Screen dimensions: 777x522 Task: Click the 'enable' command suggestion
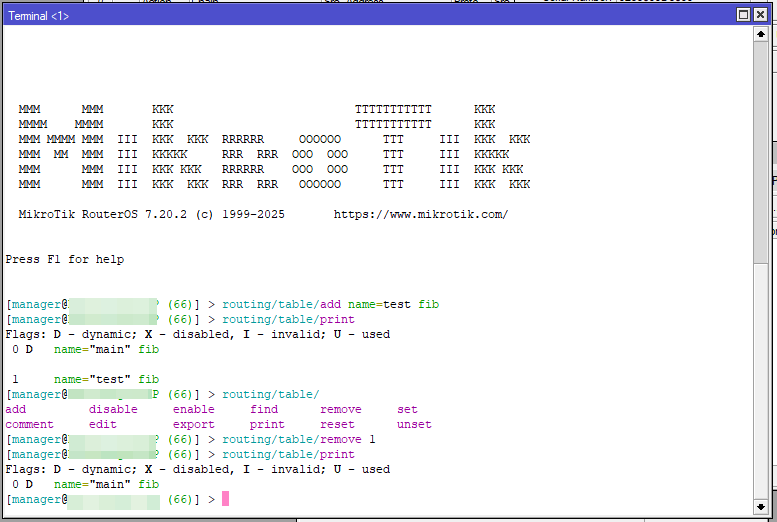193,409
